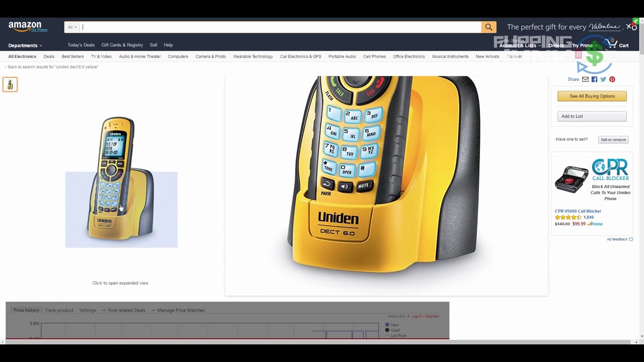Screen dimensions: 644x362
Task: Open electronics Best Sellers link
Action: tap(72, 56)
